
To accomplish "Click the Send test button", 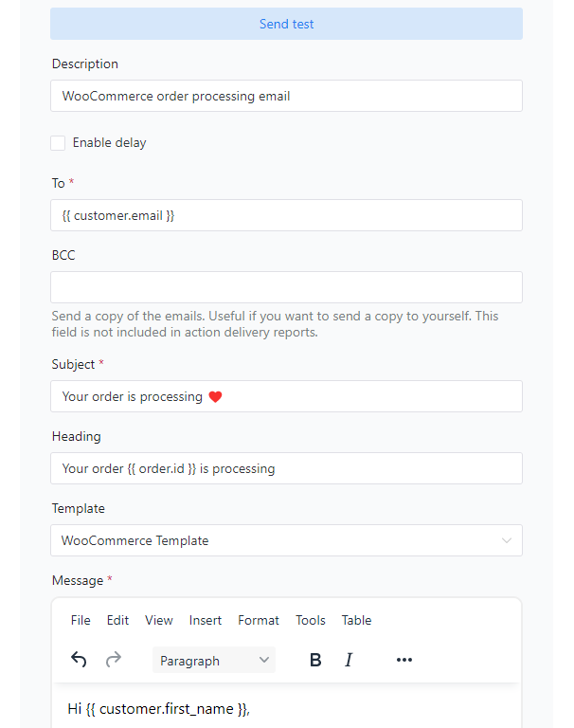I will pyautogui.click(x=286, y=24).
